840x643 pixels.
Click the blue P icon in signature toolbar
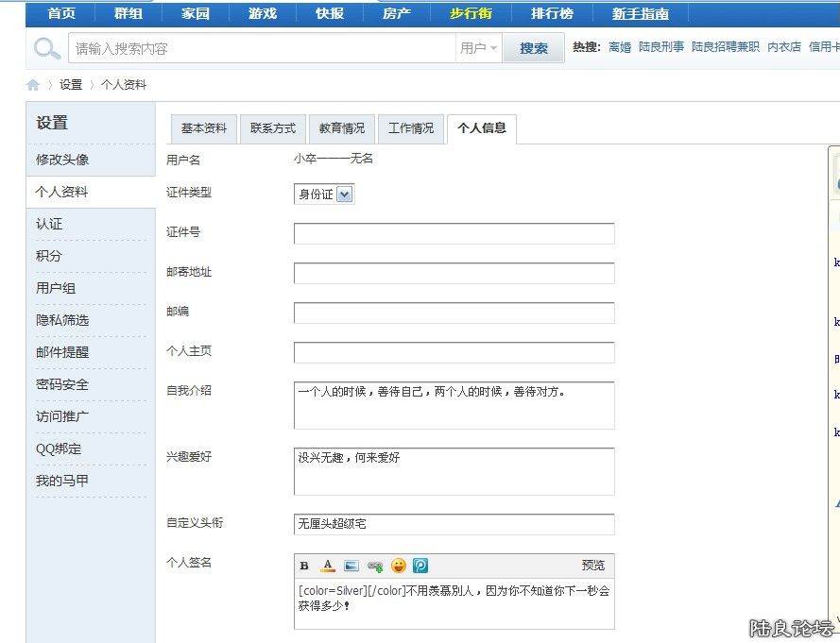[x=421, y=567]
